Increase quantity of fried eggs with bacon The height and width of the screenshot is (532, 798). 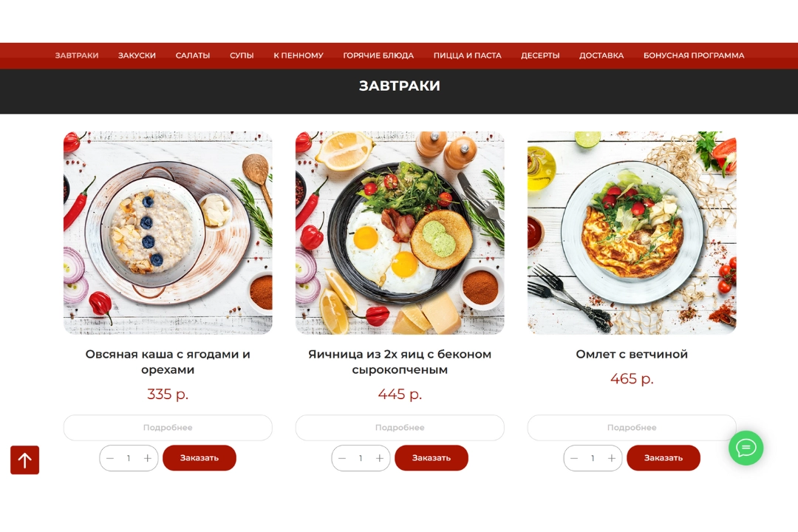click(380, 458)
